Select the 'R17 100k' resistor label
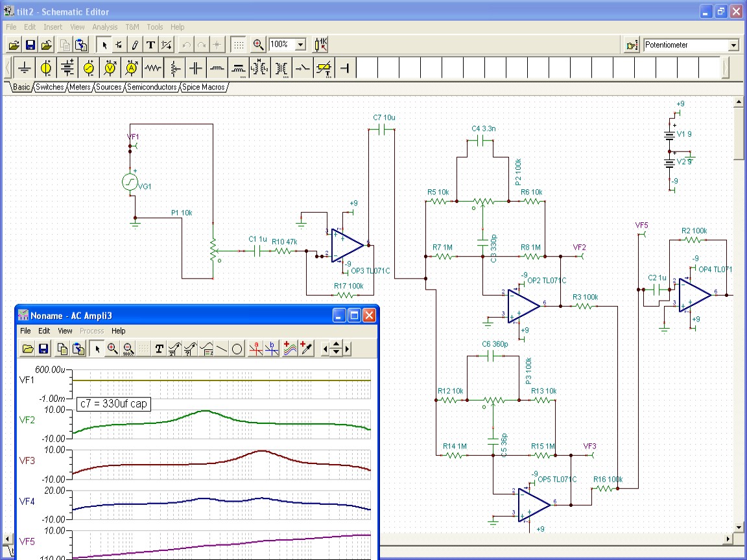The image size is (747, 560). 349,286
